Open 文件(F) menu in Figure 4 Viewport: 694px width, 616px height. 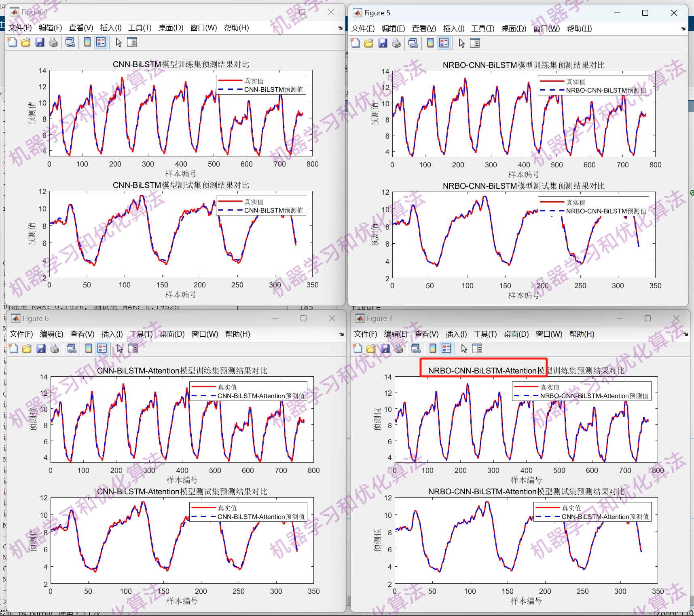pyautogui.click(x=20, y=27)
